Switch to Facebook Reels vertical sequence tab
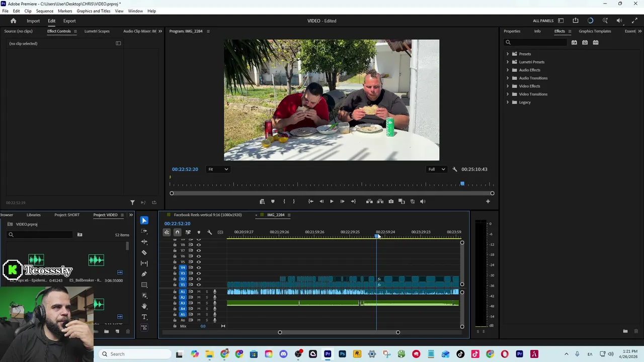Image resolution: width=644 pixels, height=362 pixels. point(208,215)
